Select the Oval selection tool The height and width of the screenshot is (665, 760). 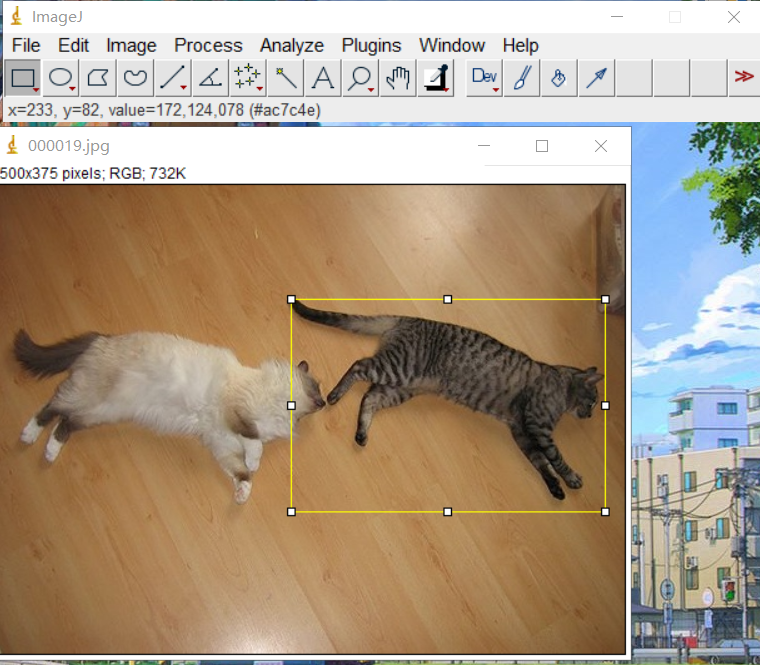(61, 78)
